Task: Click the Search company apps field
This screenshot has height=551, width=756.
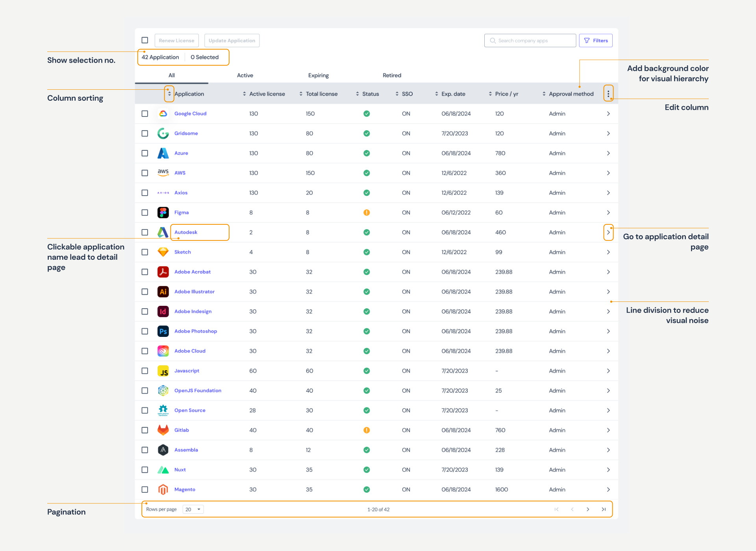Action: 530,41
